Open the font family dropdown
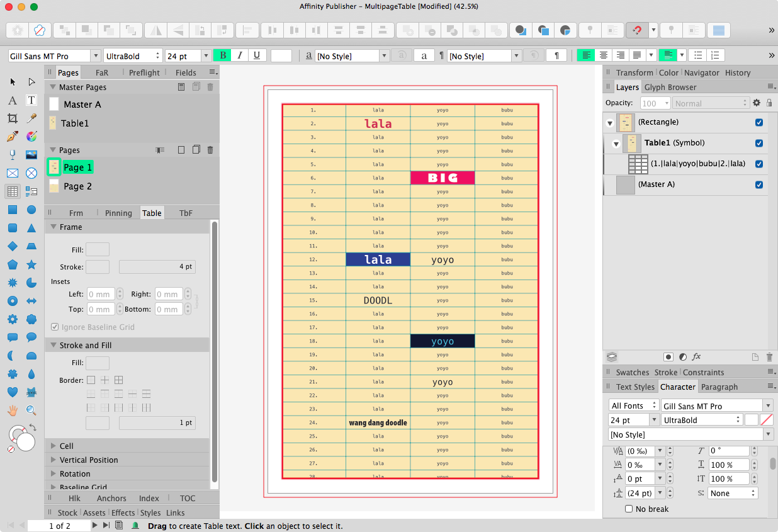Viewport: 778px width, 532px height. tap(96, 55)
